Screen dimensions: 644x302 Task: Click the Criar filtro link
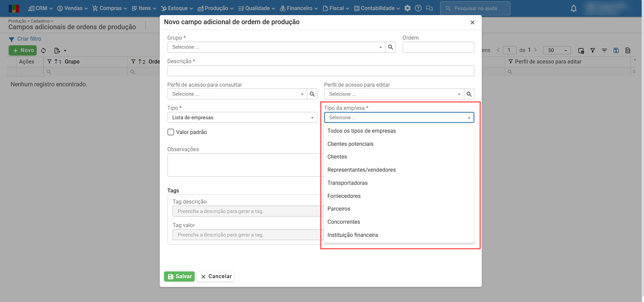(29, 39)
